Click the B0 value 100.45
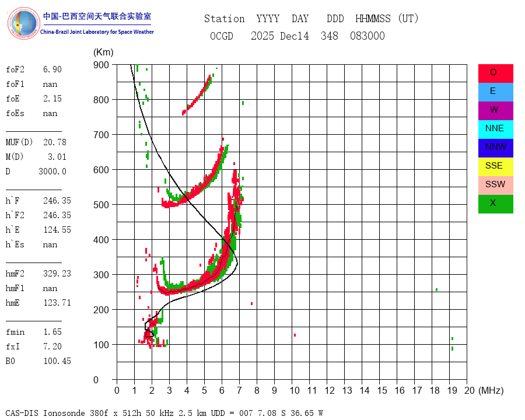This screenshot has width=525, height=420. pyautogui.click(x=57, y=361)
